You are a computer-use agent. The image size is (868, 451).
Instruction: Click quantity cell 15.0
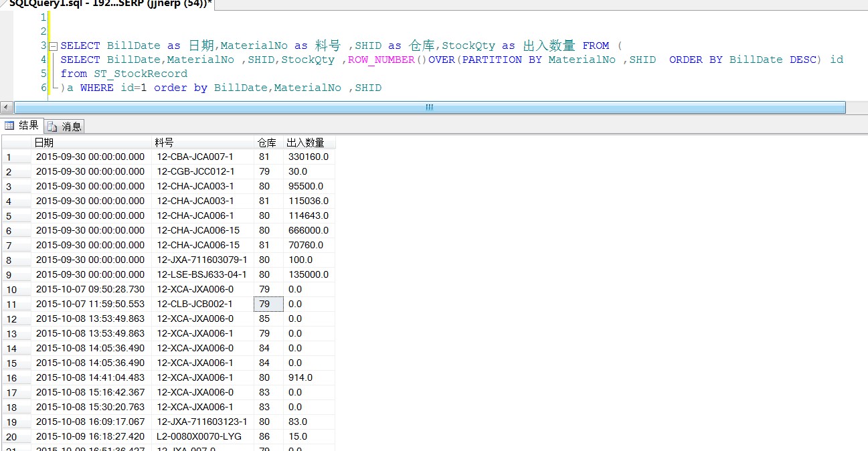pyautogui.click(x=309, y=436)
